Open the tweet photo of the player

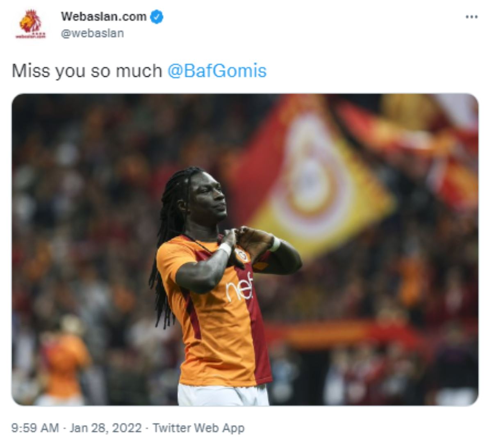(245, 249)
